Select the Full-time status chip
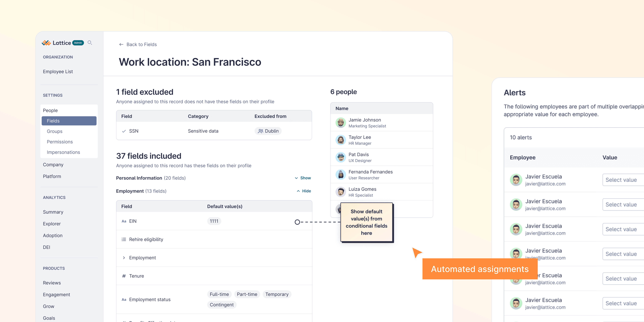Viewport: 644px width, 322px height. 219,294
